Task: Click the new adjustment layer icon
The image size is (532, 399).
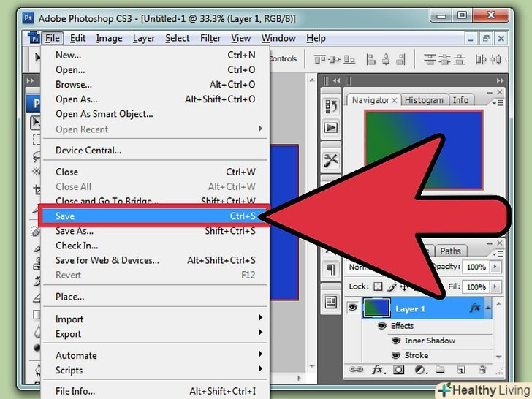Action: click(x=421, y=370)
